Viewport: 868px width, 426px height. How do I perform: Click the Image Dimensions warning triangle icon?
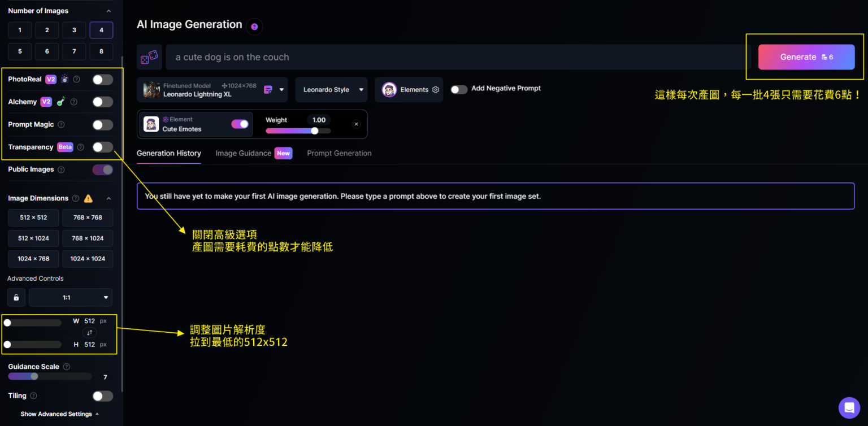coord(88,198)
